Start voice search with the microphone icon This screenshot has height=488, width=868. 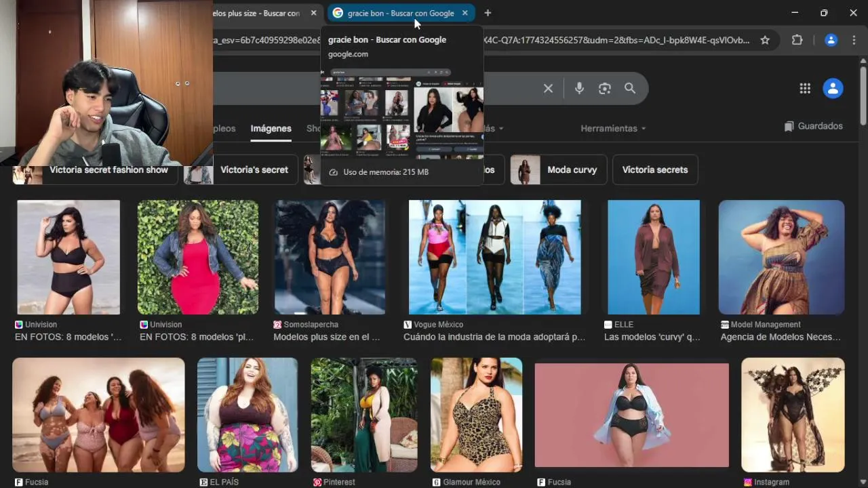pyautogui.click(x=579, y=88)
